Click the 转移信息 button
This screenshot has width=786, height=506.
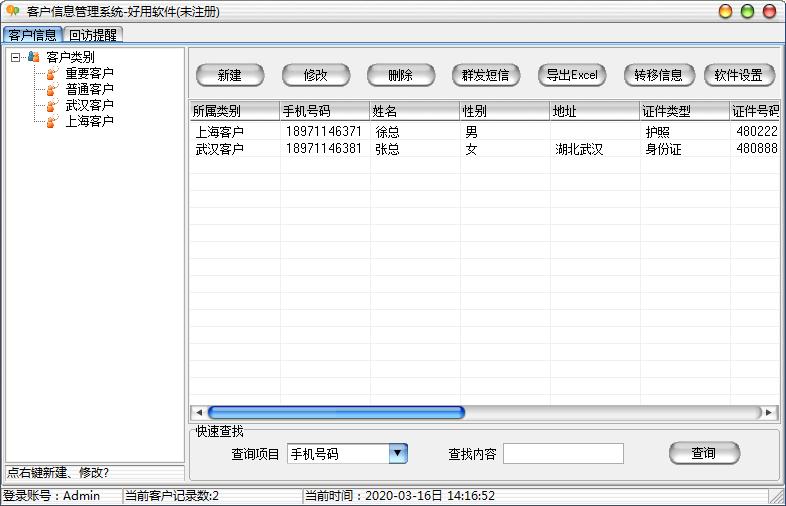[x=659, y=75]
